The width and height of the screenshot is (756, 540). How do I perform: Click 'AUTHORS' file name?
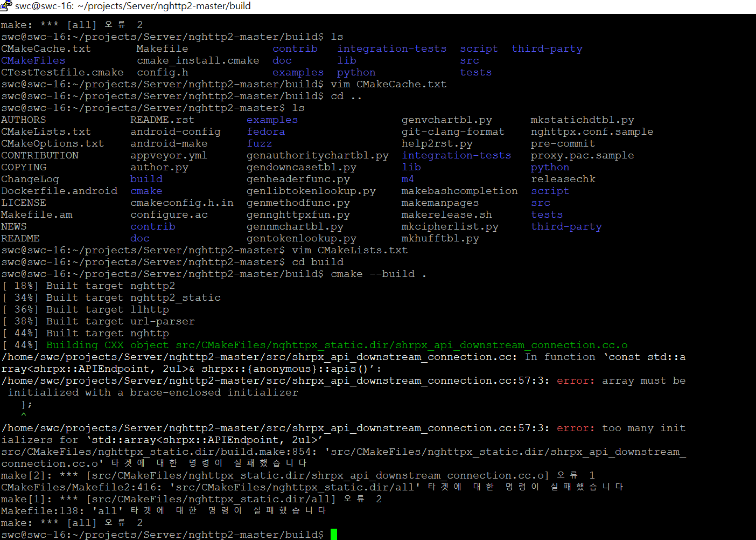(24, 120)
